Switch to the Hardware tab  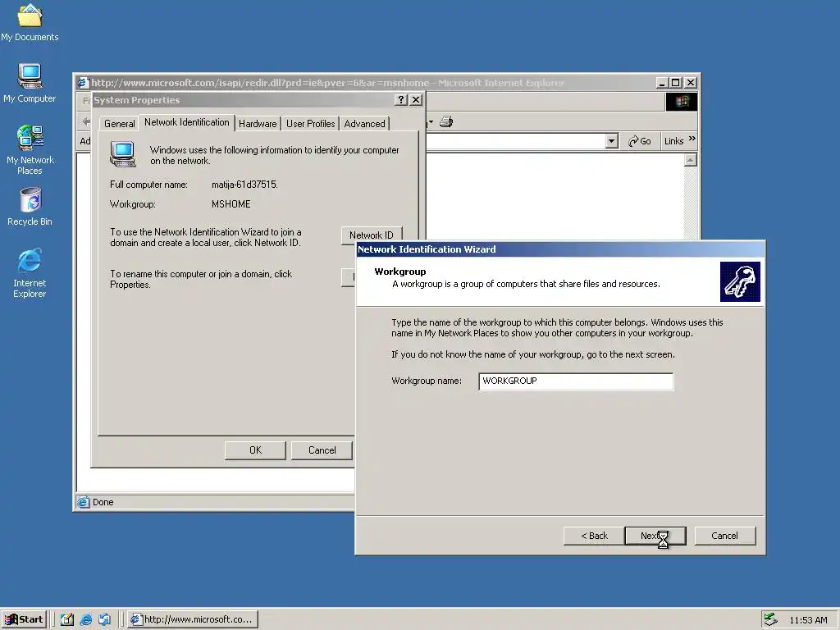(258, 124)
